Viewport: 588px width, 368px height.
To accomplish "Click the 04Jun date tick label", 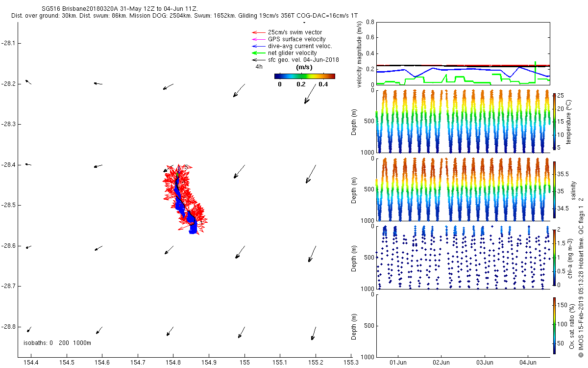I will [528, 363].
